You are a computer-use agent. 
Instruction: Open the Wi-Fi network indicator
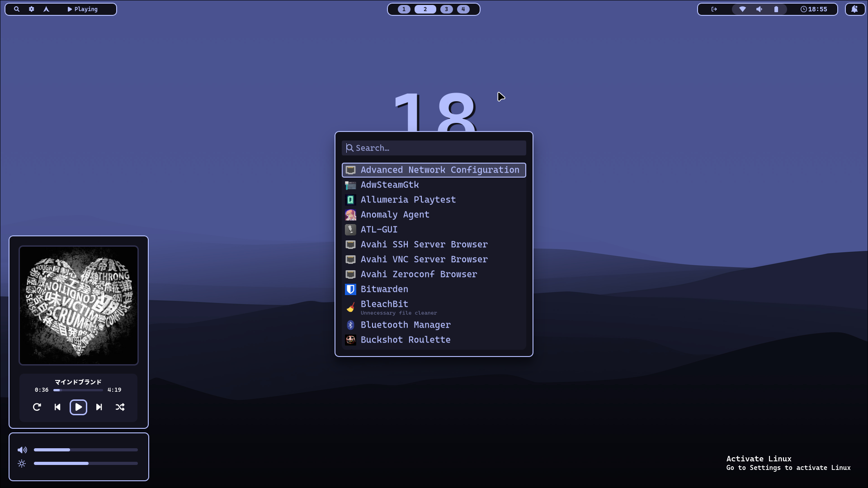(742, 9)
